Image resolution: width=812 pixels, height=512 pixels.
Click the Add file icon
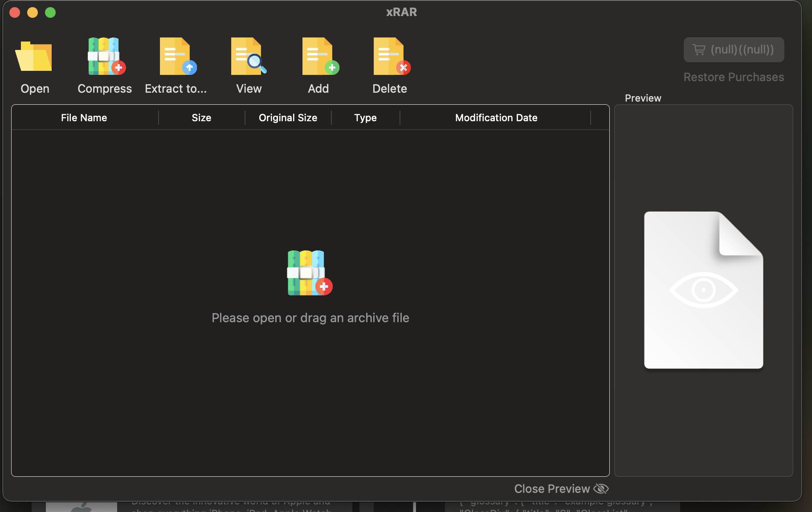pyautogui.click(x=319, y=57)
